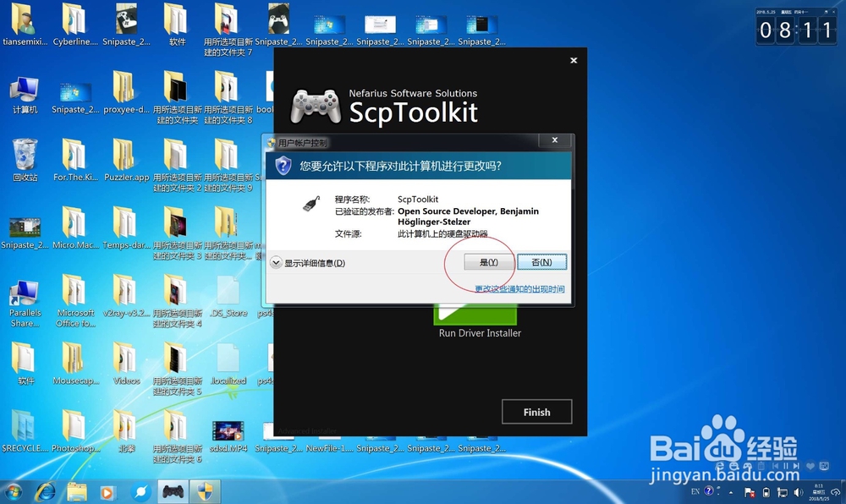
Task: Select the proxyee-d folder icon
Action: [x=126, y=92]
